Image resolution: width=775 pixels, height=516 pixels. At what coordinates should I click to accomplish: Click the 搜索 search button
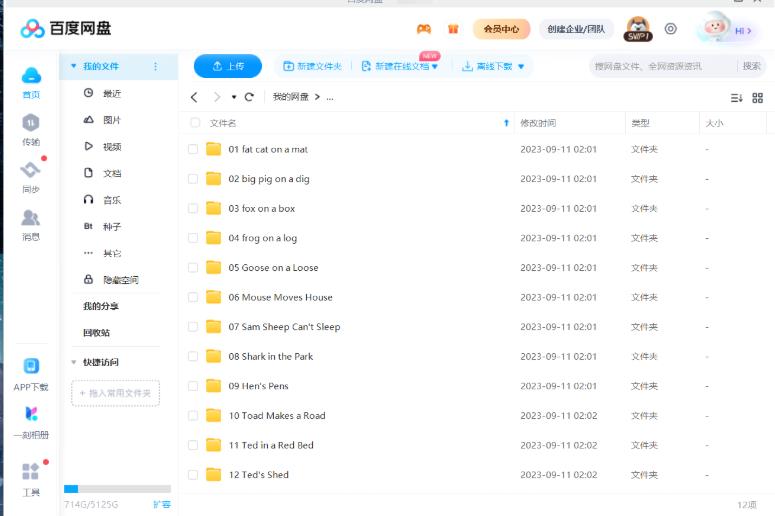[x=751, y=66]
